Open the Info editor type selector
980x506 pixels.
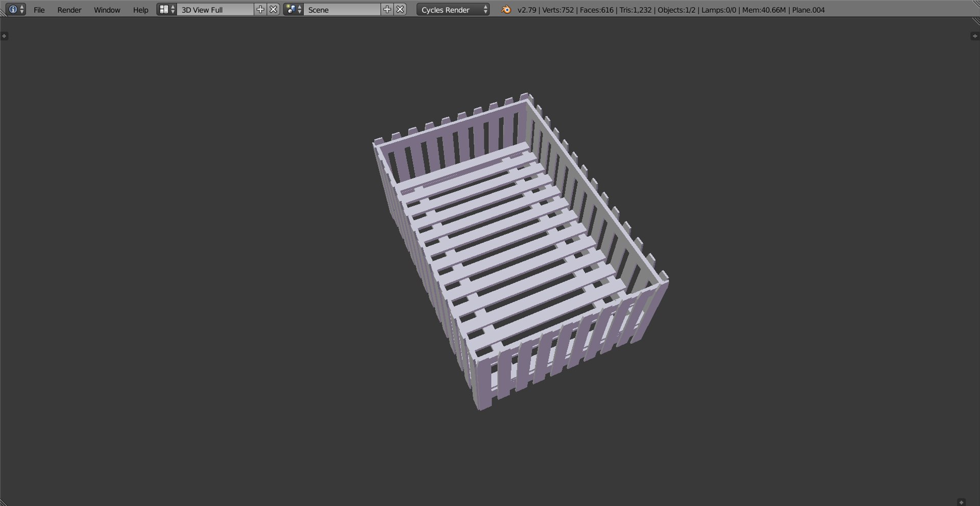16,10
